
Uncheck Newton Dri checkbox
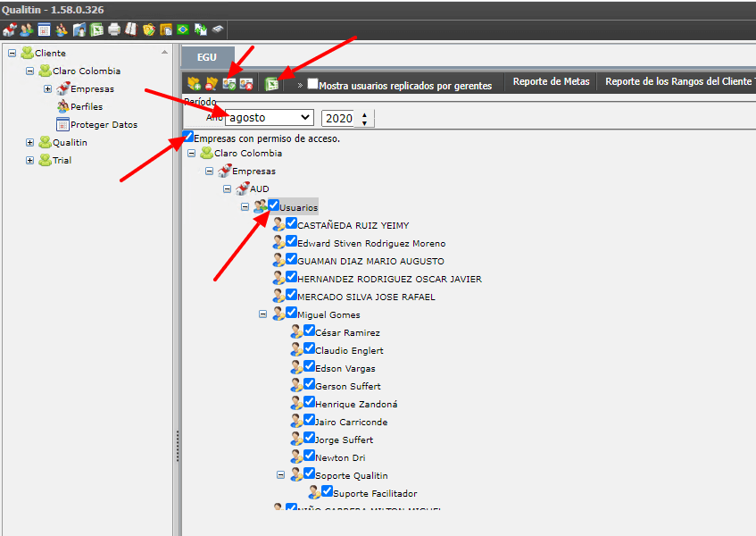(x=309, y=456)
